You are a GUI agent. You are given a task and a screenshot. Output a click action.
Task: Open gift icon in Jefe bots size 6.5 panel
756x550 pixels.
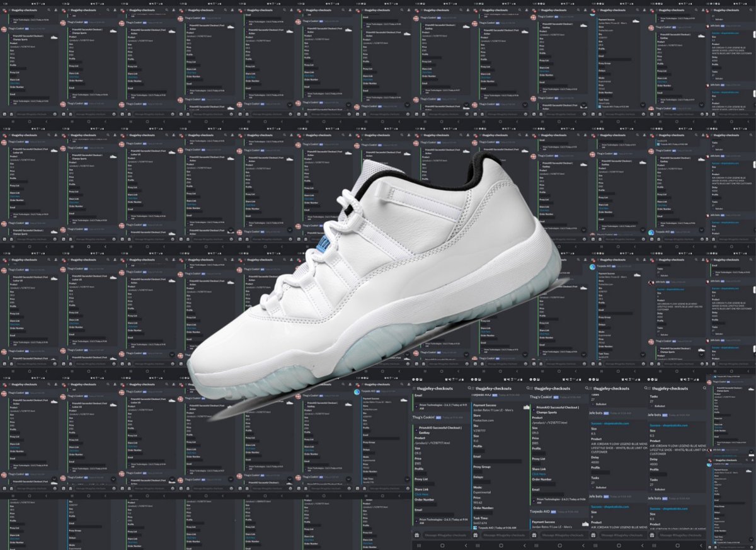click(x=652, y=535)
